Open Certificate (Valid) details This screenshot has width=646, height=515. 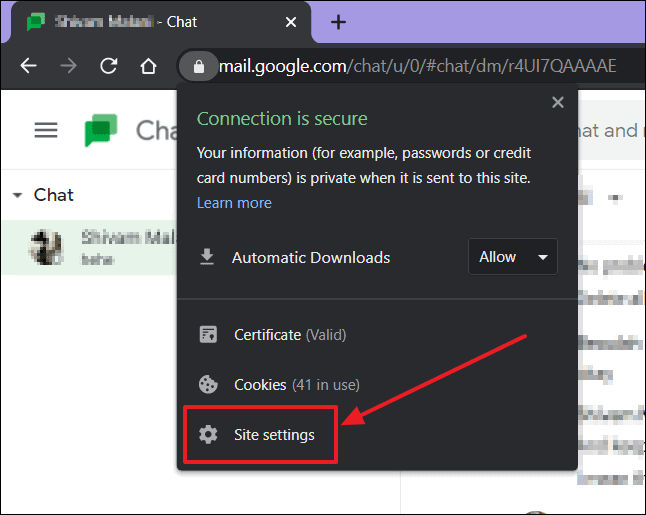pos(290,335)
